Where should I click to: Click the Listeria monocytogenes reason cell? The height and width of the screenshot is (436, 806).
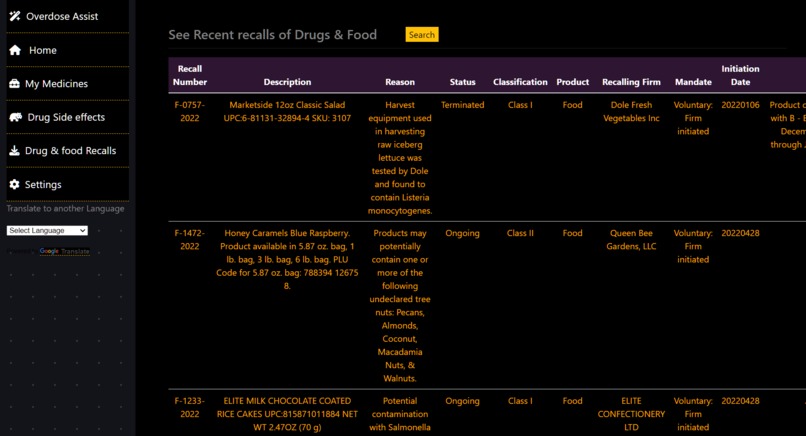click(400, 157)
